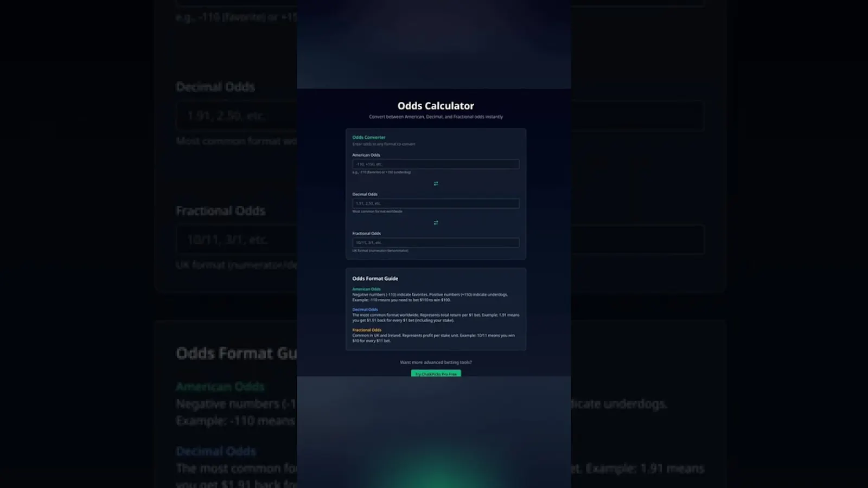Click the green Odds Converter card title
The height and width of the screenshot is (488, 868).
point(369,137)
